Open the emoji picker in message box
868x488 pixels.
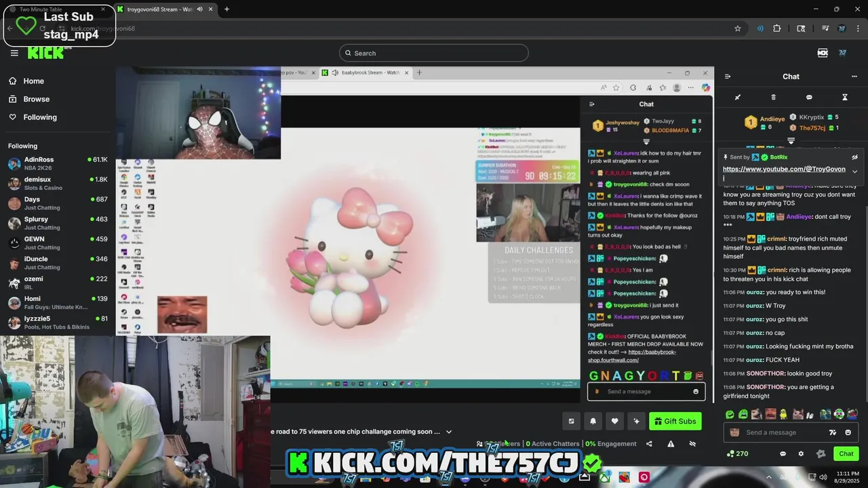tap(848, 432)
